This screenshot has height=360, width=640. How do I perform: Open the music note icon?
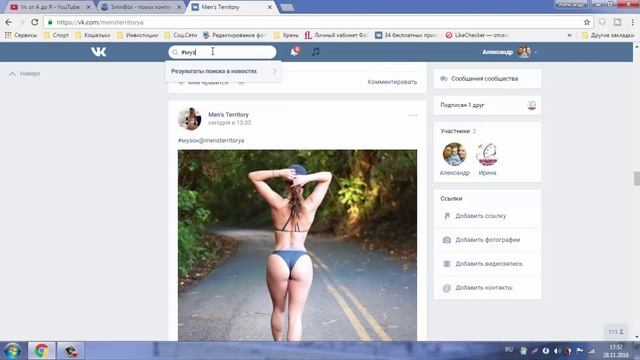click(x=316, y=52)
